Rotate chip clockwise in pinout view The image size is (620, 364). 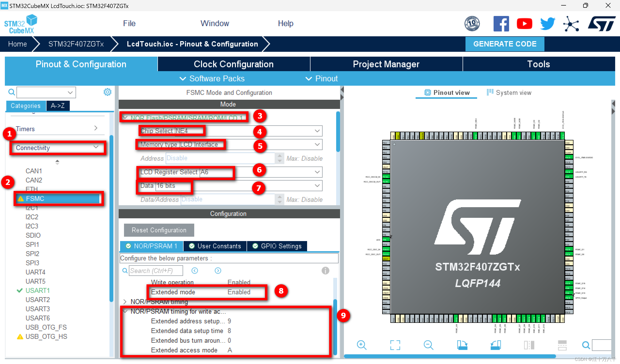[462, 345]
